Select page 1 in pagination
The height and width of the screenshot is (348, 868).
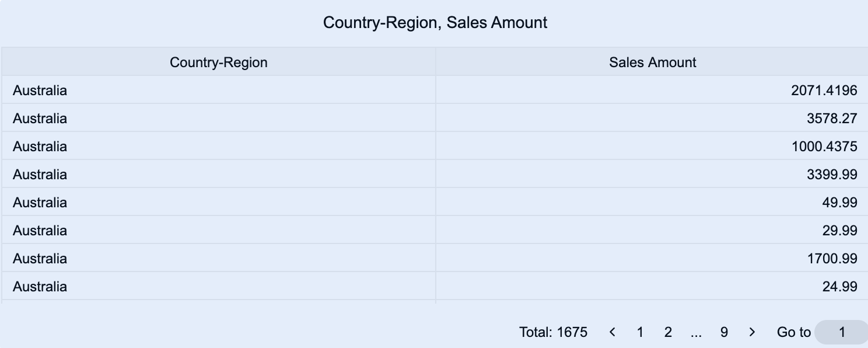(x=640, y=332)
